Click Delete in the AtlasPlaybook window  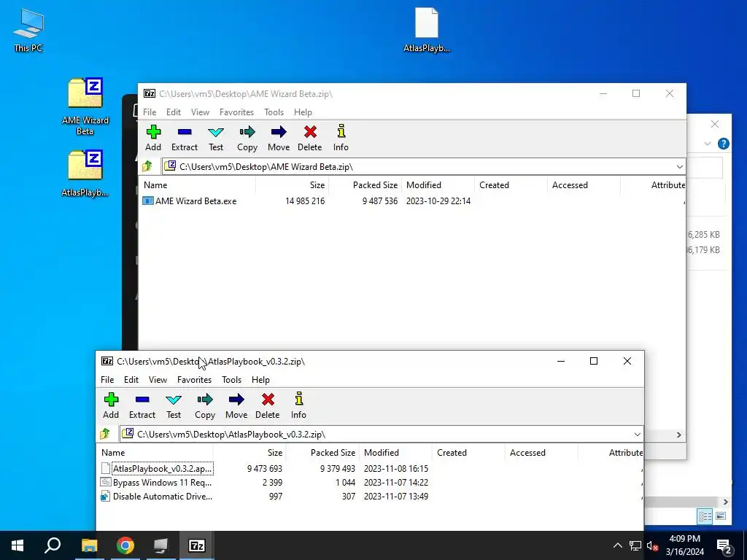coord(267,405)
